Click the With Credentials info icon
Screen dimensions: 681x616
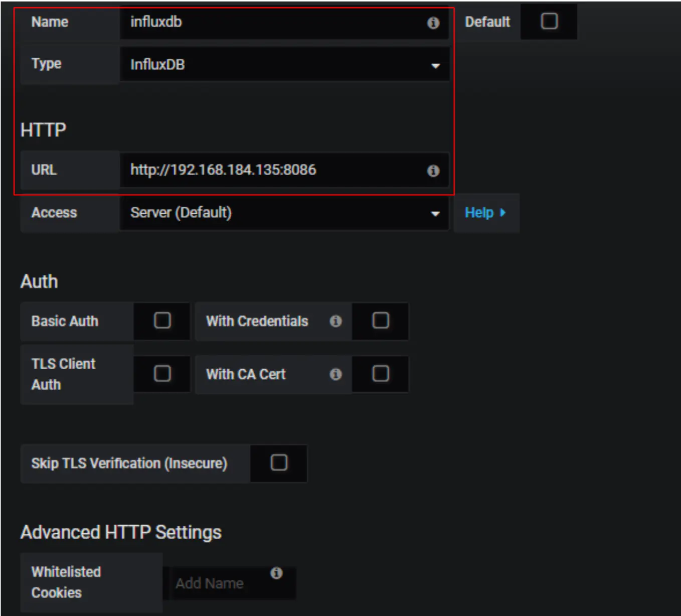[x=335, y=321]
